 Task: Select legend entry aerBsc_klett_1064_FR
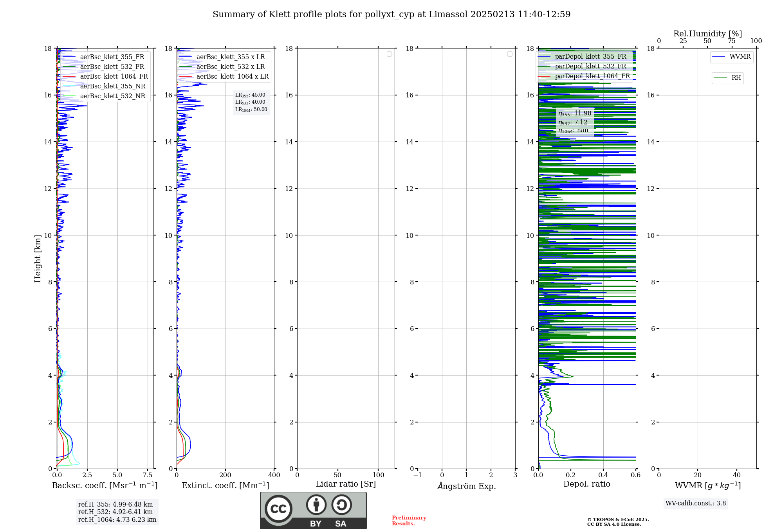pos(105,76)
